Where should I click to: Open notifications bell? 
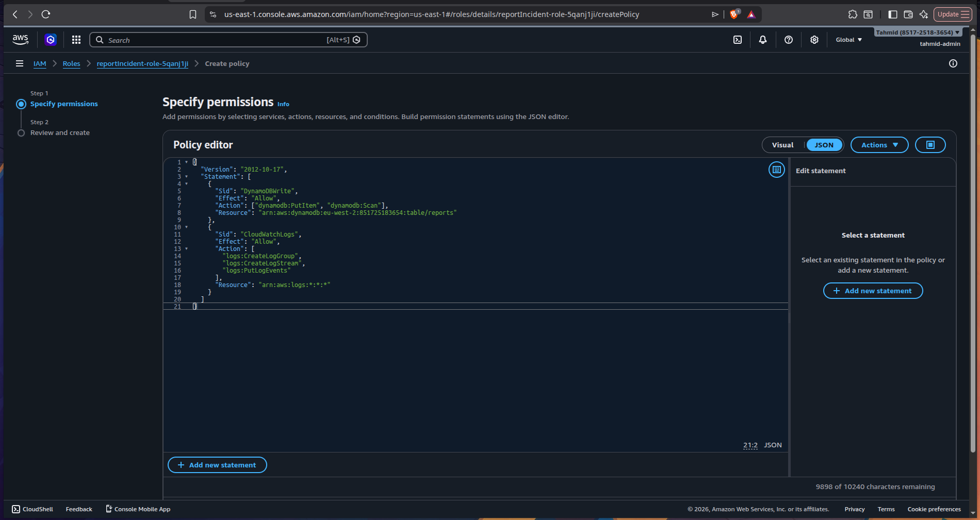coord(763,40)
